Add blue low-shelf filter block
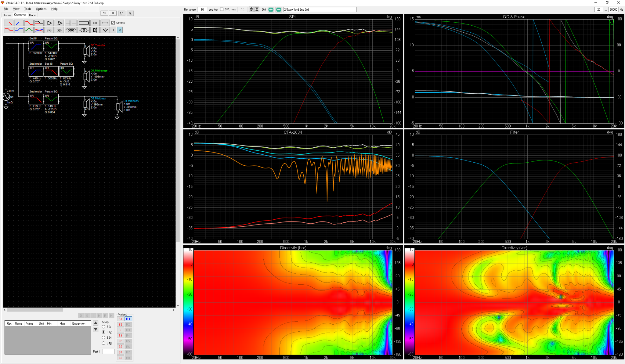The height and width of the screenshot is (364, 625). tap(19, 30)
